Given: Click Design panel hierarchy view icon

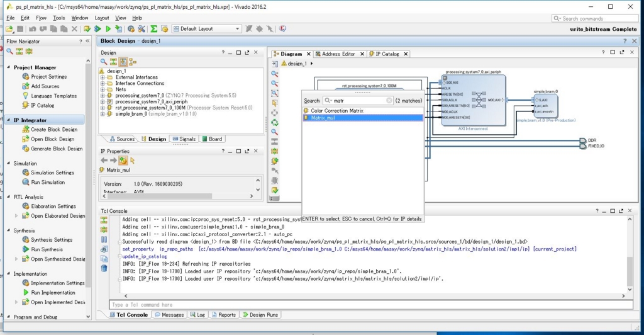Looking at the screenshot, I should [x=132, y=62].
